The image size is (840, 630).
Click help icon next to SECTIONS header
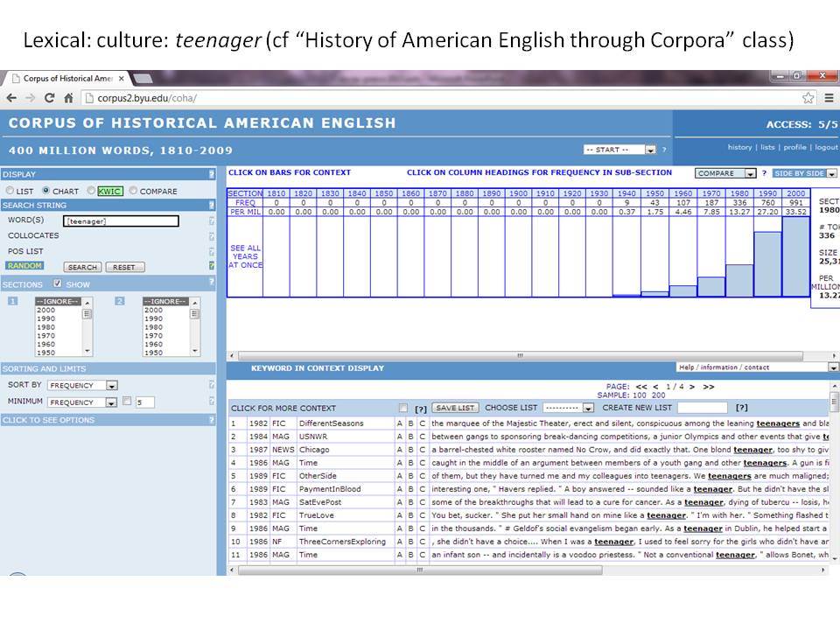(212, 282)
